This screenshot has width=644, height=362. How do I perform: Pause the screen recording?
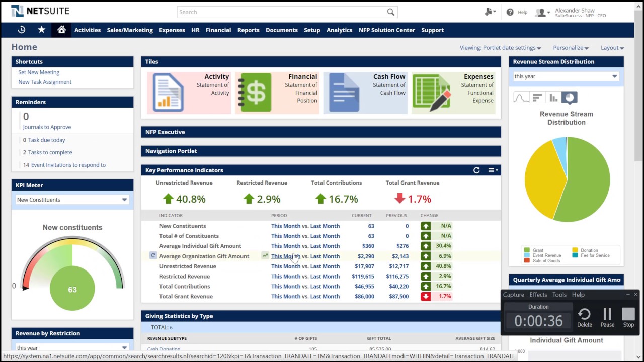[x=607, y=318]
